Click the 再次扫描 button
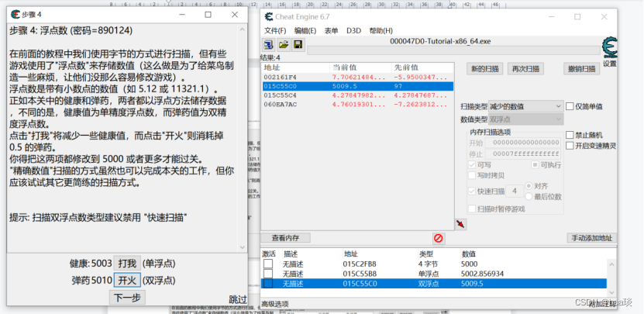The image size is (644, 314). [x=525, y=69]
